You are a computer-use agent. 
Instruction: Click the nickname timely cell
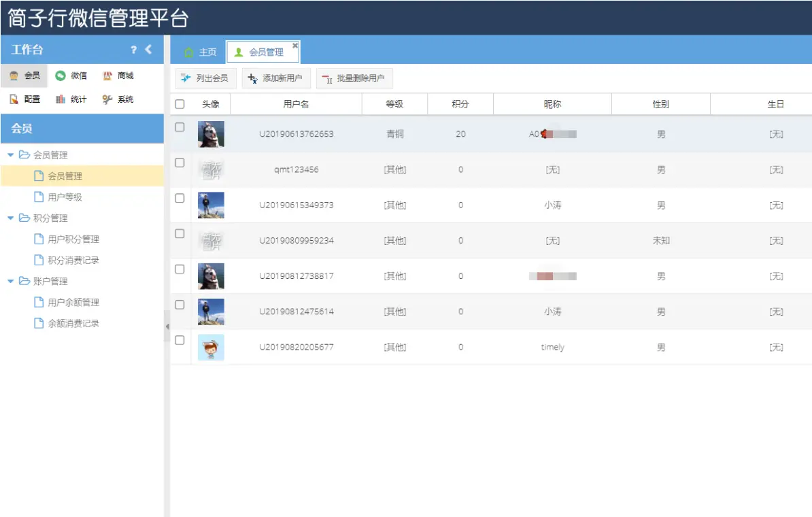tap(552, 347)
